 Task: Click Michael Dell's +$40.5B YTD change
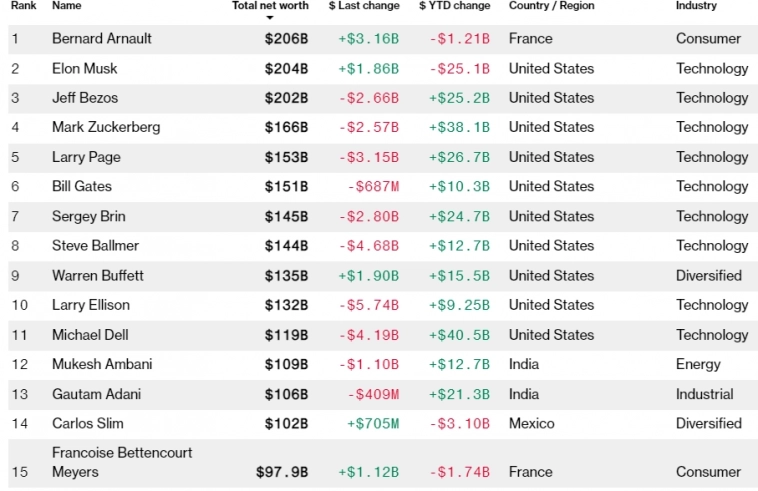pyautogui.click(x=459, y=335)
